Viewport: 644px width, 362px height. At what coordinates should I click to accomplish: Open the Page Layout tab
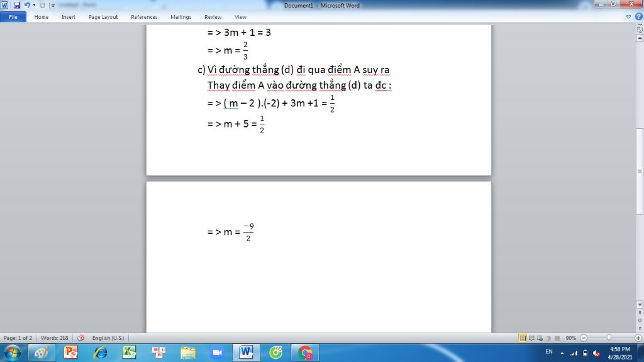[103, 17]
